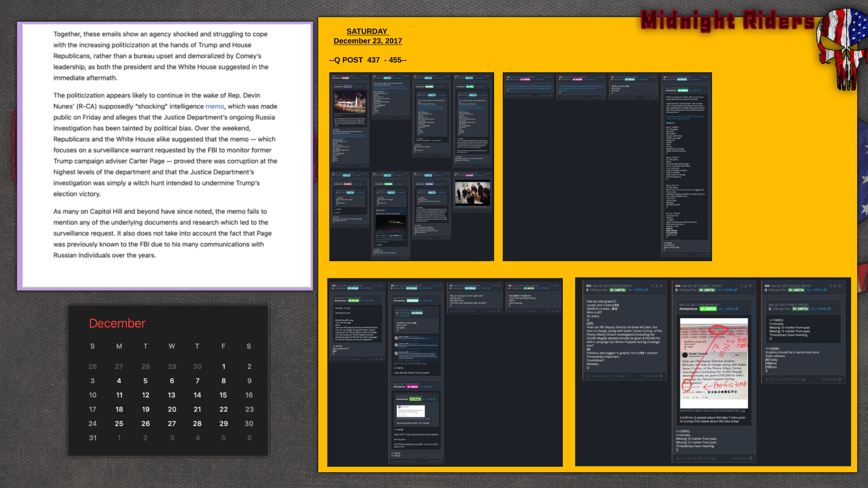The image size is (868, 488).
Task: Click the December month heading in the calendar
Action: coord(117,324)
